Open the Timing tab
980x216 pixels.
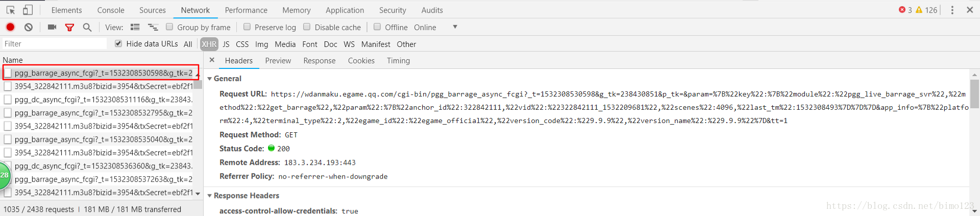(398, 60)
